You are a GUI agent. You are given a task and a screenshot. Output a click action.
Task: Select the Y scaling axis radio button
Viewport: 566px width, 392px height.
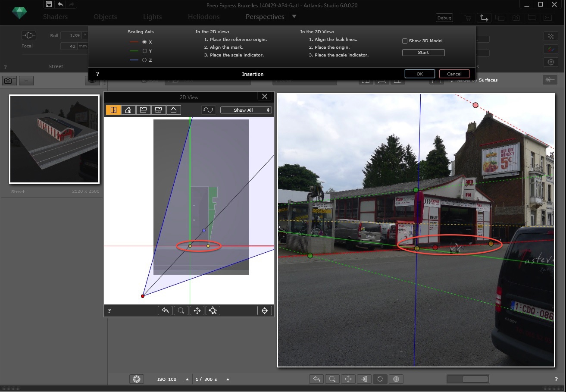click(x=144, y=51)
